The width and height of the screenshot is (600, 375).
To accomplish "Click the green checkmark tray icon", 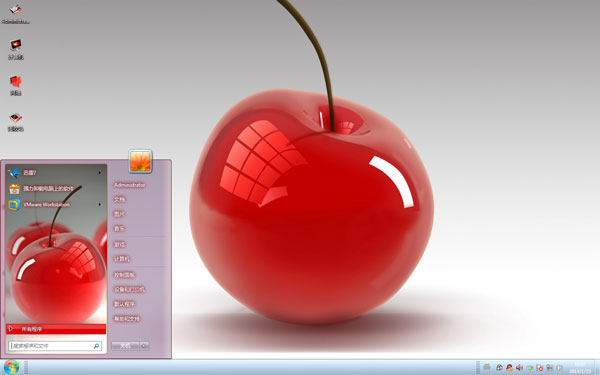I will pos(530,368).
